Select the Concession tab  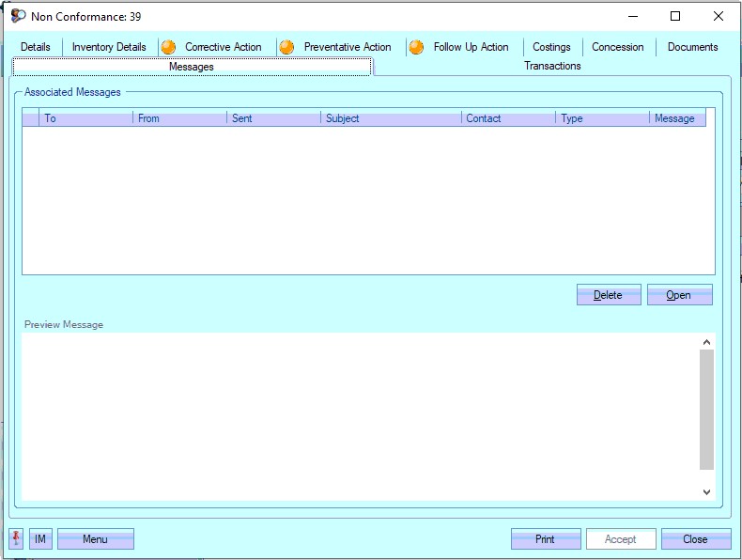click(617, 47)
